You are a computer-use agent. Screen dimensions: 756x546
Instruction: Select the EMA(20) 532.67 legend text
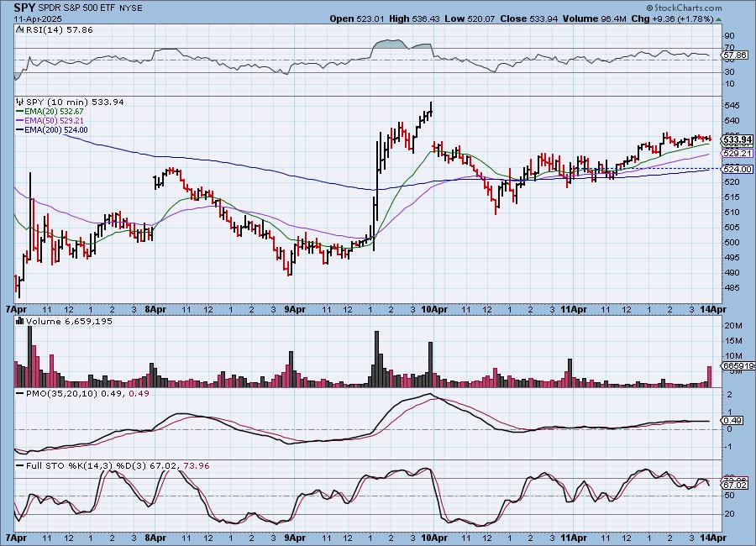(x=54, y=112)
